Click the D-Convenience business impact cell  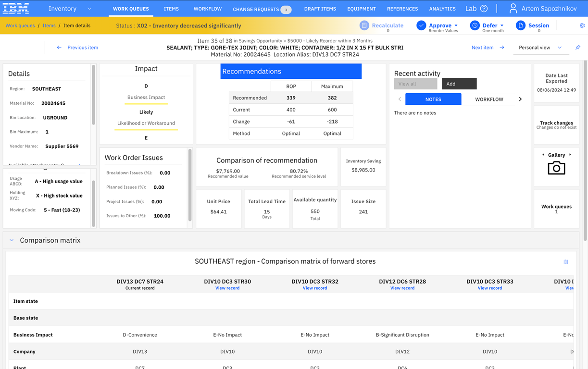coord(140,335)
